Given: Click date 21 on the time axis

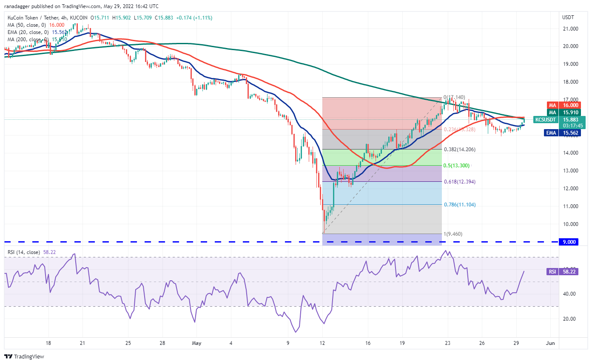Looking at the screenshot, I should click(x=83, y=343).
